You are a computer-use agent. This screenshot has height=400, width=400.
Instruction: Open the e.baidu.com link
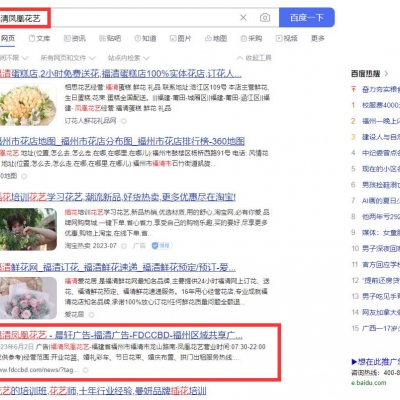point(369,382)
